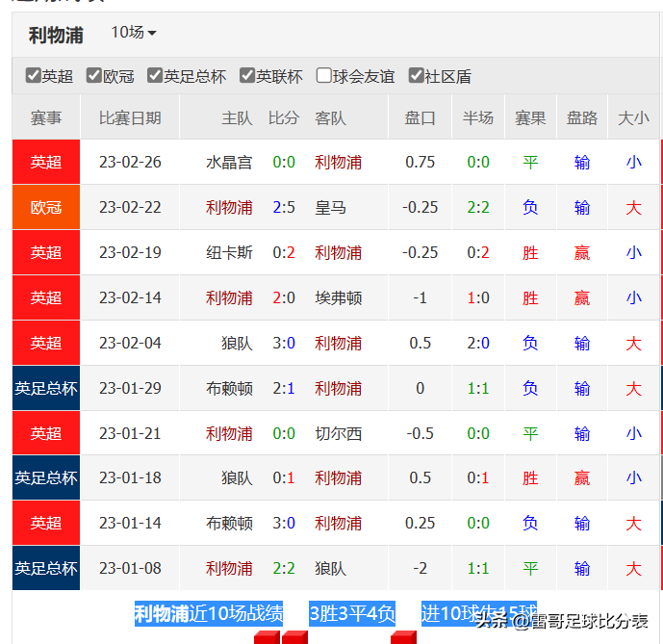Click the 2:2 score against 狼队 on 23-01-08
663x644 pixels.
pyautogui.click(x=284, y=569)
